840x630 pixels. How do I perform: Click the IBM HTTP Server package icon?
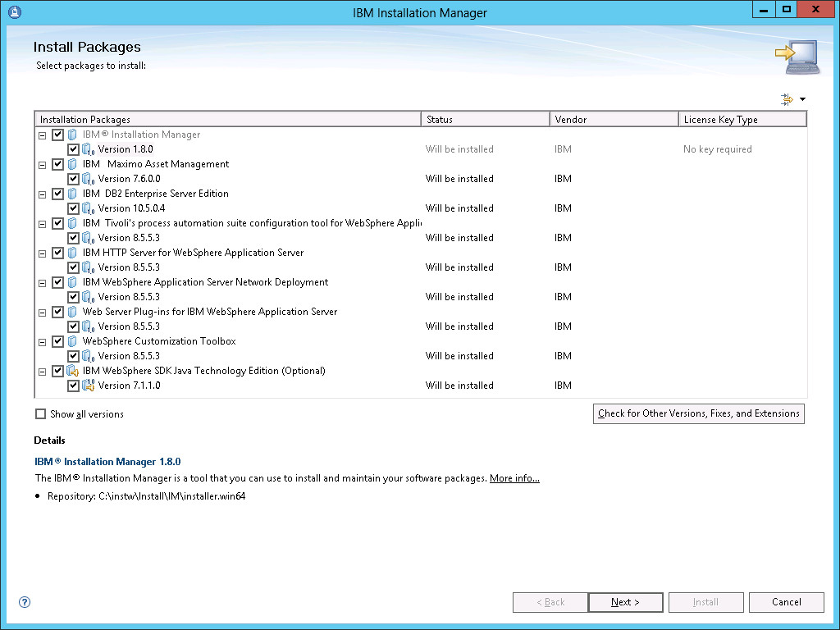72,253
